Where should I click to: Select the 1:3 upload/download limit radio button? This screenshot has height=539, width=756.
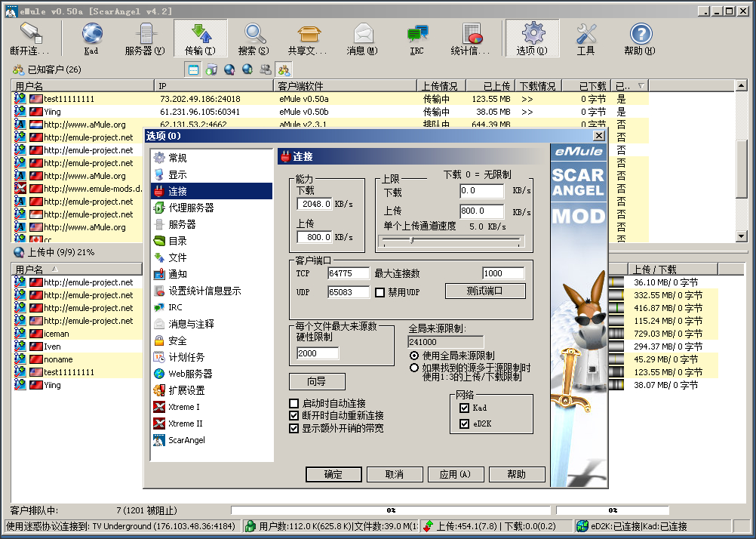point(413,368)
